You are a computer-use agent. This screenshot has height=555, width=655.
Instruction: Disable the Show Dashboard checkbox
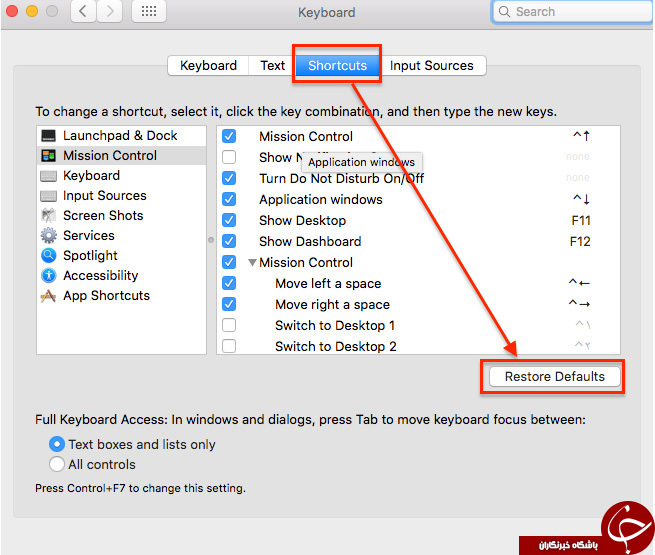pyautogui.click(x=229, y=241)
